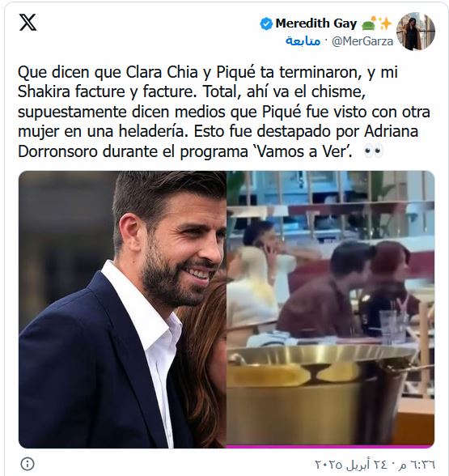Click the word 'heladería' in the tweet
Screen dimensions: 449x476
pos(152,131)
